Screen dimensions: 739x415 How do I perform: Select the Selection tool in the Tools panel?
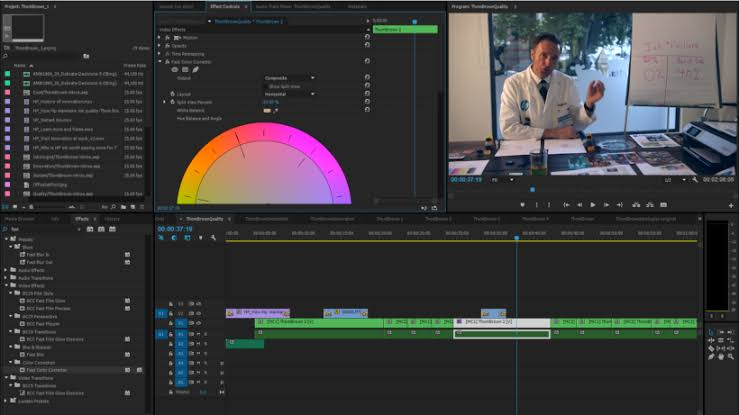(711, 332)
